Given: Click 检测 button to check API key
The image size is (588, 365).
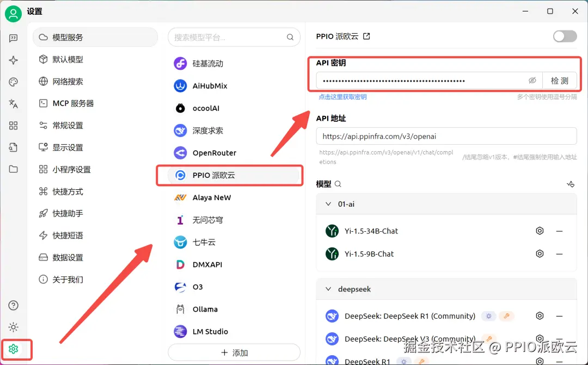Looking at the screenshot, I should pyautogui.click(x=560, y=81).
